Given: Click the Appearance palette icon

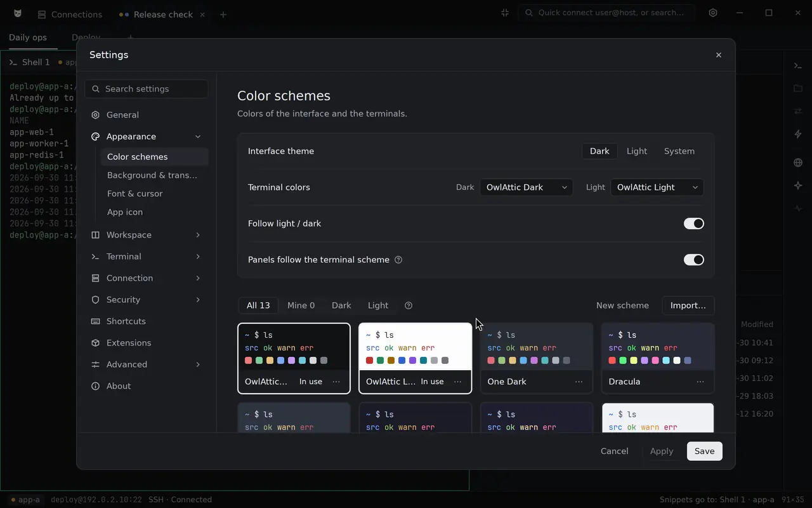Looking at the screenshot, I should click(x=95, y=137).
